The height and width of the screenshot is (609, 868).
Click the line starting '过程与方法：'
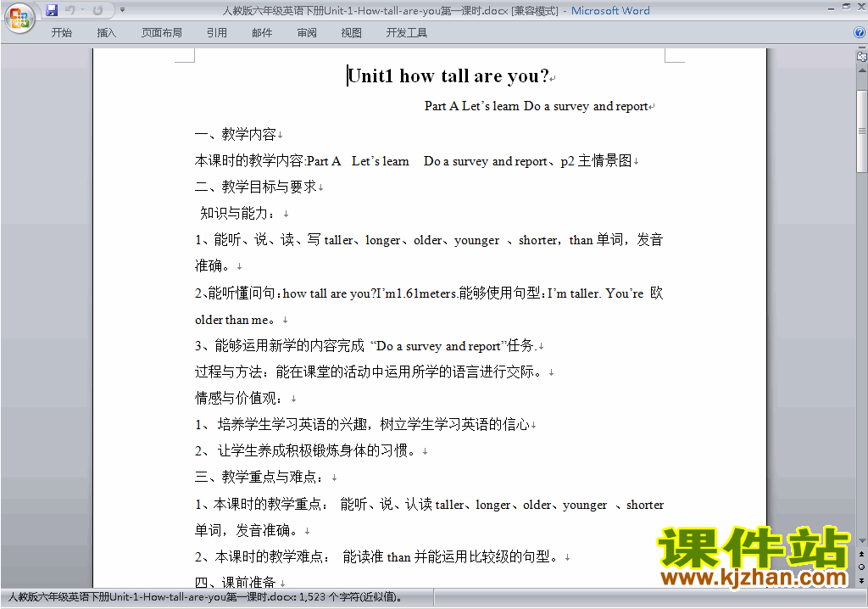pyautogui.click(x=370, y=372)
